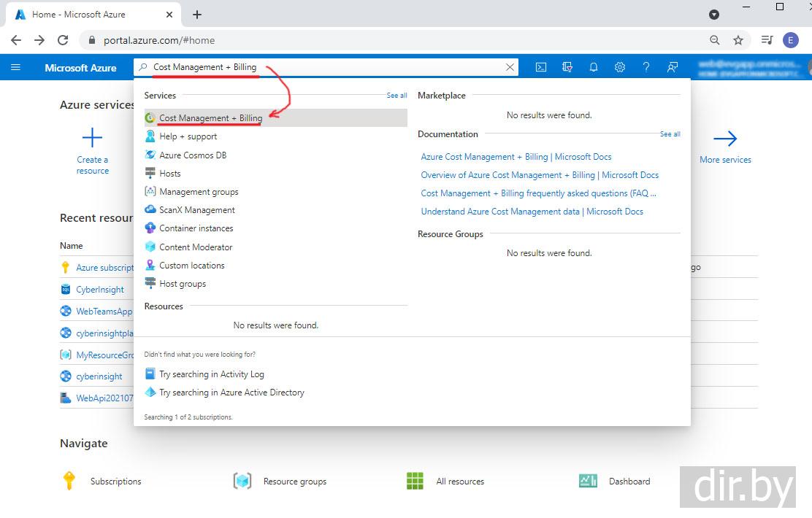Open the Feedback icon in header
This screenshot has width=812, height=518.
(x=673, y=67)
